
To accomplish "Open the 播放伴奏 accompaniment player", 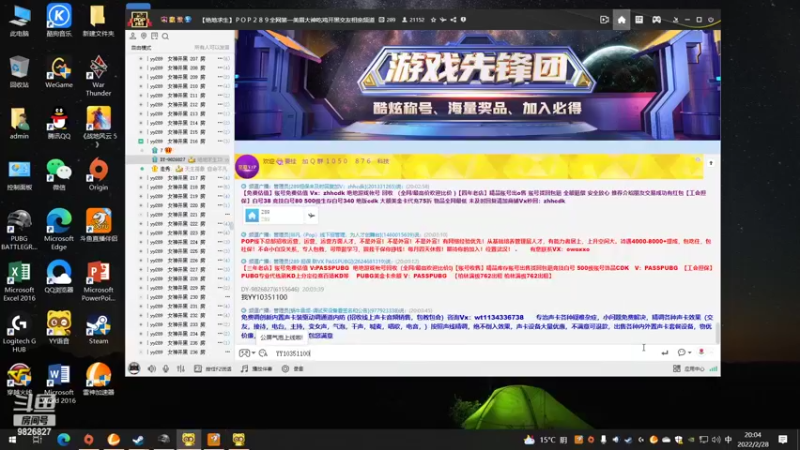I will pos(257,368).
